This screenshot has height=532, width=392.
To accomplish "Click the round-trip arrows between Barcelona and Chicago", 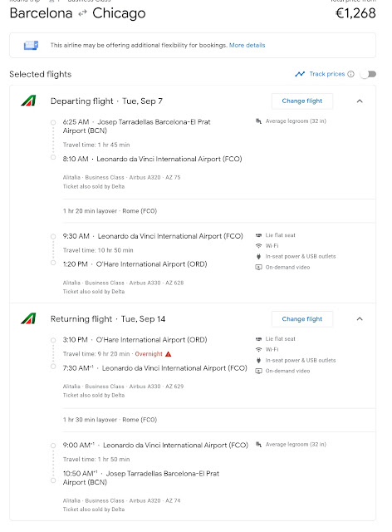I will point(82,13).
